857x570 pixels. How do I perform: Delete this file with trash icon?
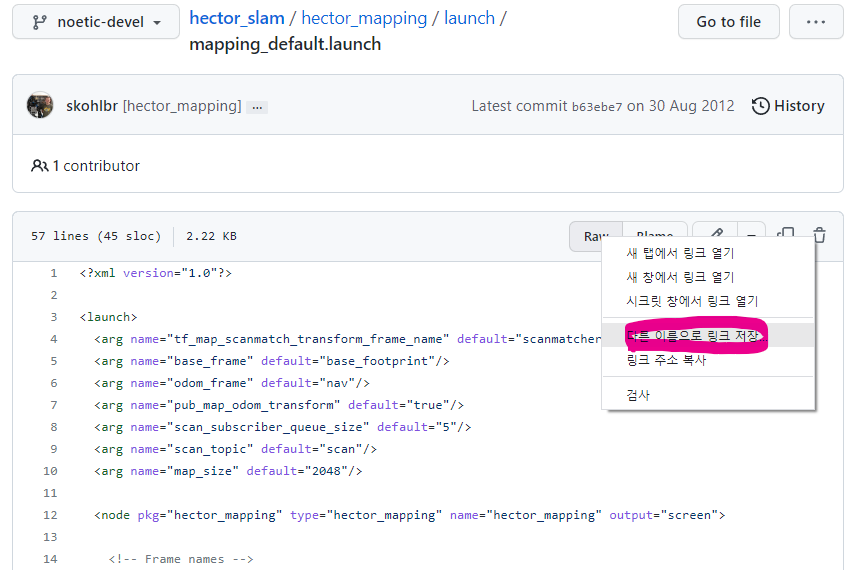pos(819,236)
